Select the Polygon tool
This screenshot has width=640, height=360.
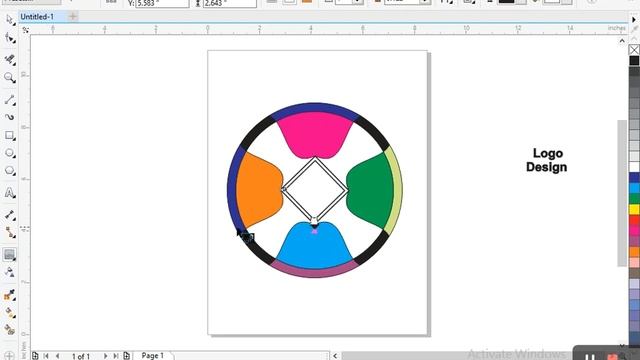pos(9,171)
